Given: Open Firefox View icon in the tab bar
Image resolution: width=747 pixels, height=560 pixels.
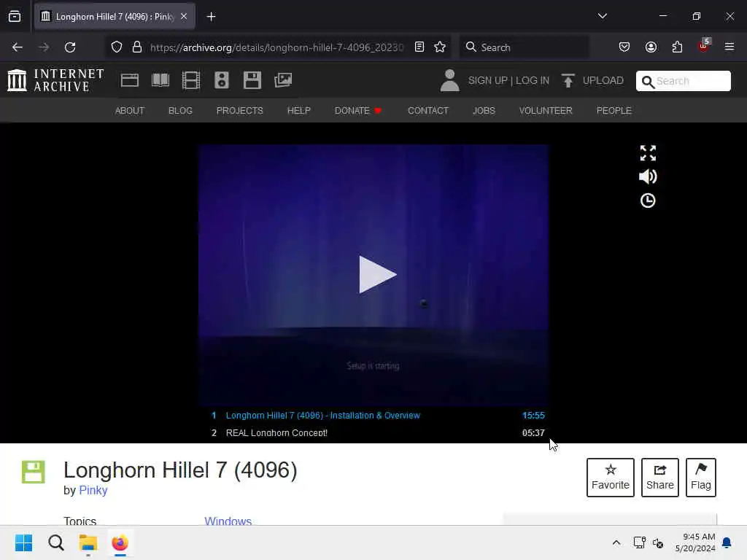Looking at the screenshot, I should 15,16.
